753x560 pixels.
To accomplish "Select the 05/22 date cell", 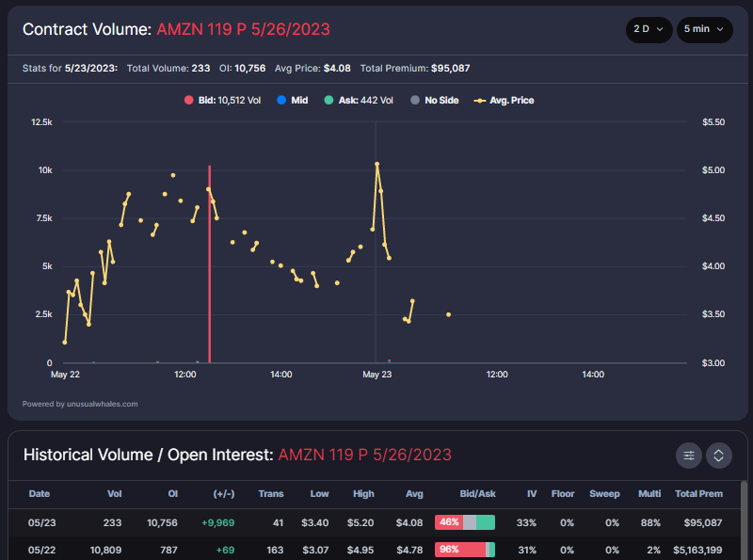I will point(41,550).
